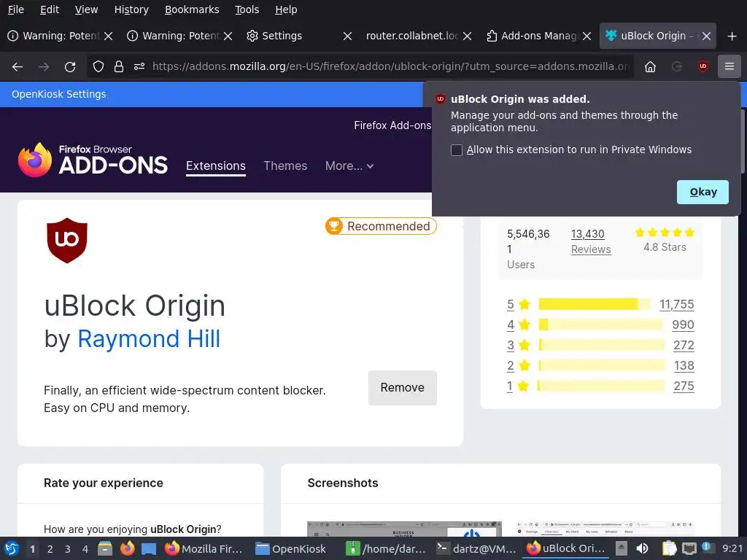Switch to the router.collabnet tab
Image resolution: width=747 pixels, height=560 pixels.
411,36
